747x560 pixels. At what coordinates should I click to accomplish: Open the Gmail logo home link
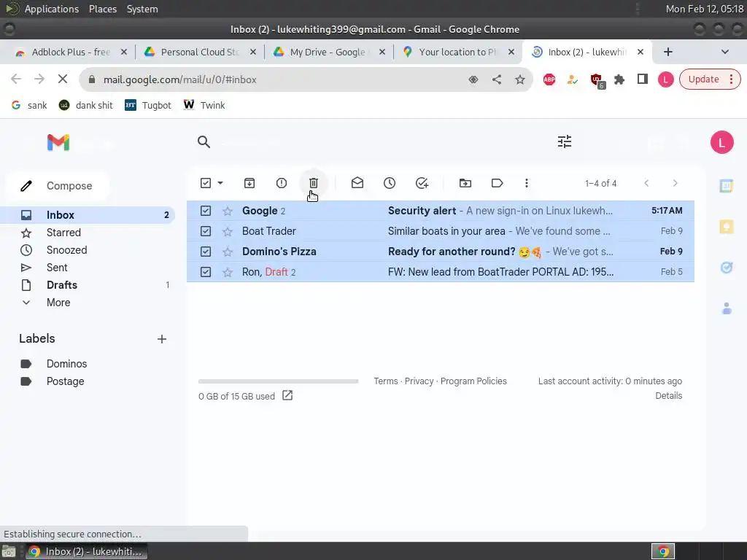[58, 142]
